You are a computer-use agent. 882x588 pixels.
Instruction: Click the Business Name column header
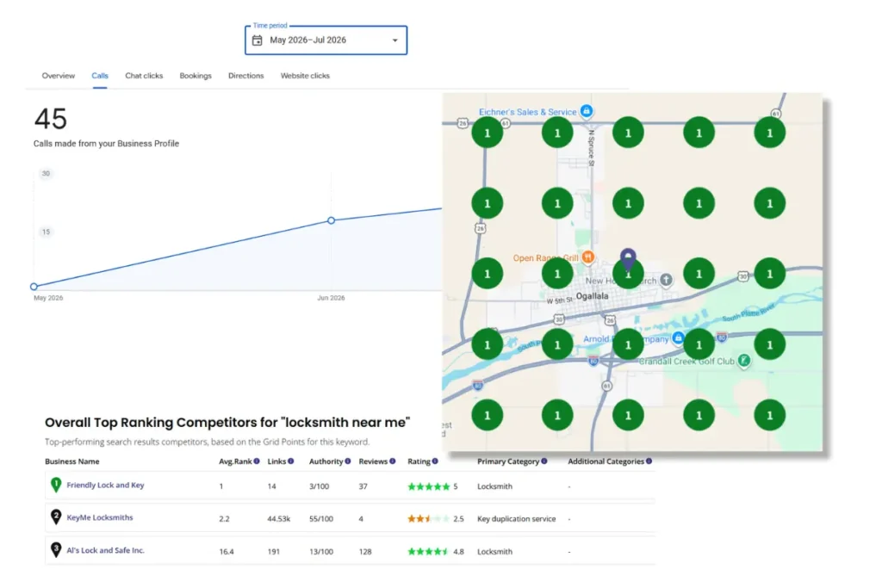(72, 461)
